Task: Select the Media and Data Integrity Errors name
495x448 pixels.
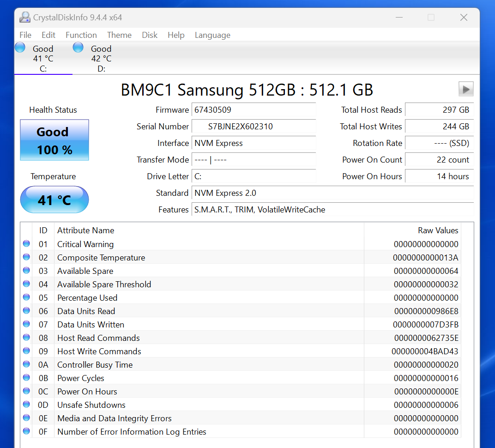Action: click(x=114, y=418)
